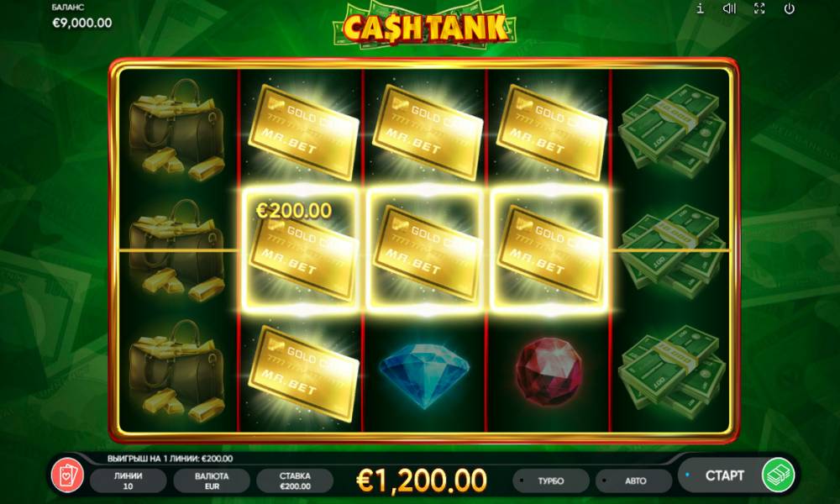Click the Старт button label
The width and height of the screenshot is (840, 504).
click(x=724, y=475)
